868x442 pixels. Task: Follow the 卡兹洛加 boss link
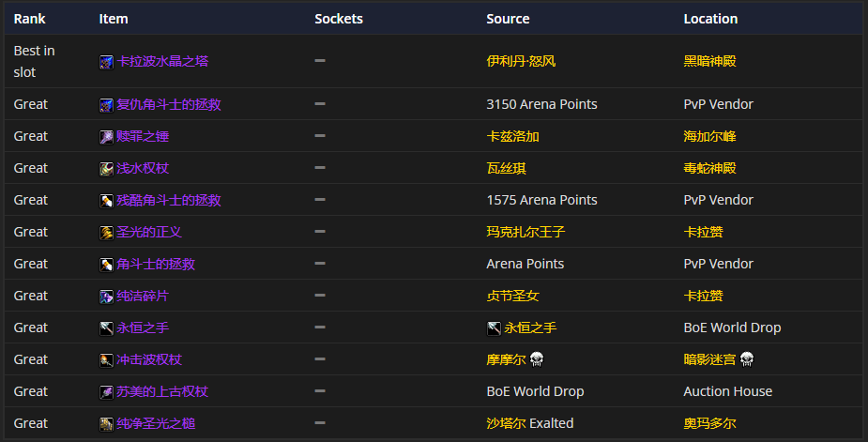click(x=512, y=136)
